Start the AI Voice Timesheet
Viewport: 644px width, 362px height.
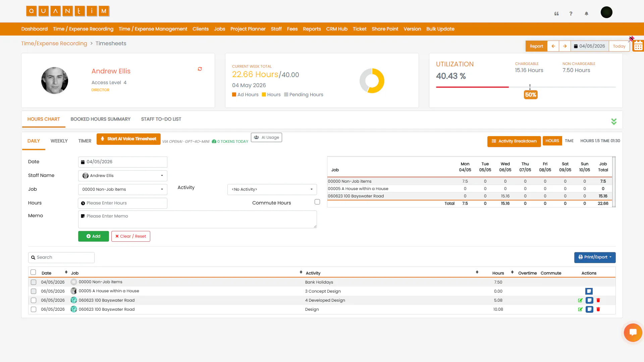point(128,139)
